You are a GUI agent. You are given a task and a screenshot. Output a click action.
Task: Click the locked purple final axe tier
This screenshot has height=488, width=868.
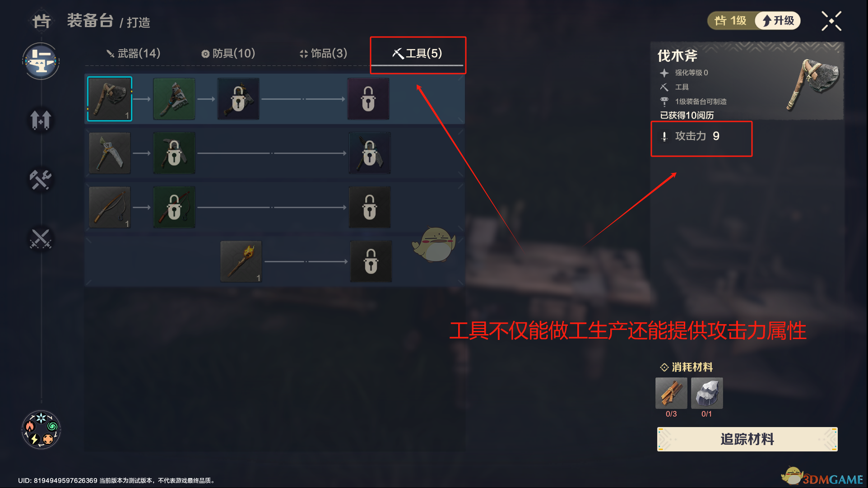[x=368, y=99]
